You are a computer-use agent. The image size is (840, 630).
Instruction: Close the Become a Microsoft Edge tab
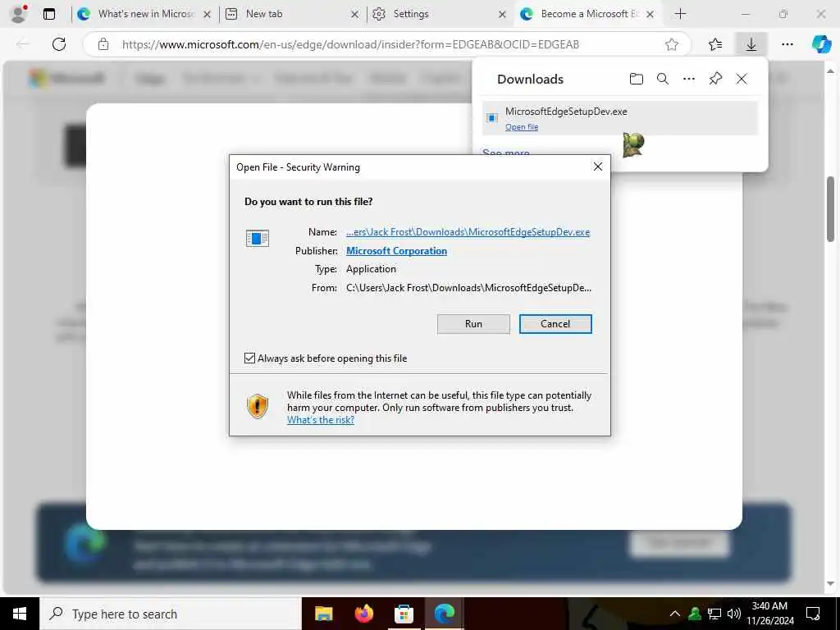pos(650,15)
